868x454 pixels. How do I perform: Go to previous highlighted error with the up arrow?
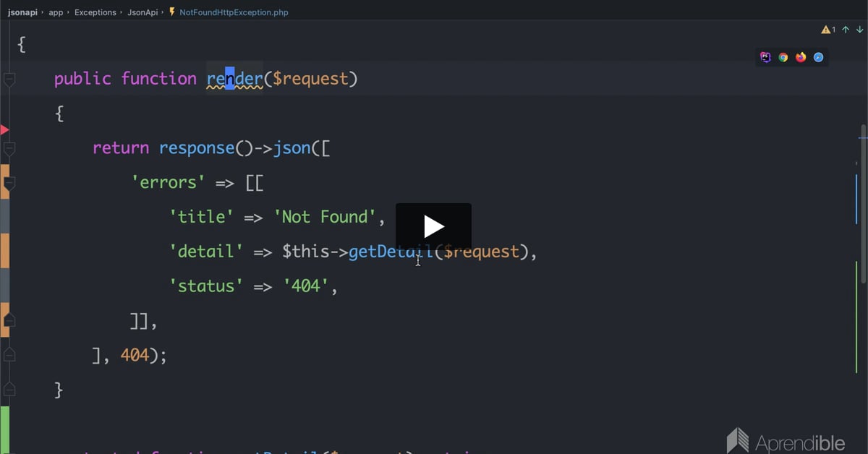[844, 30]
